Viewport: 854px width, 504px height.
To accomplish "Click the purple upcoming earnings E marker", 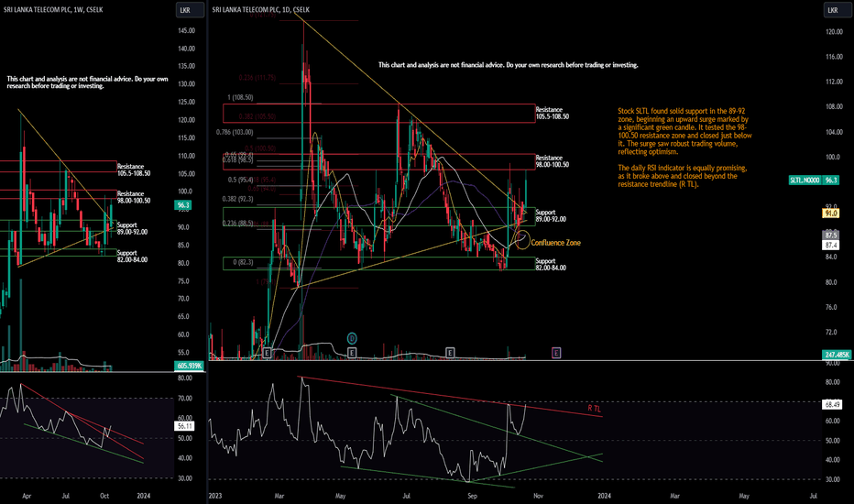I will coord(556,353).
